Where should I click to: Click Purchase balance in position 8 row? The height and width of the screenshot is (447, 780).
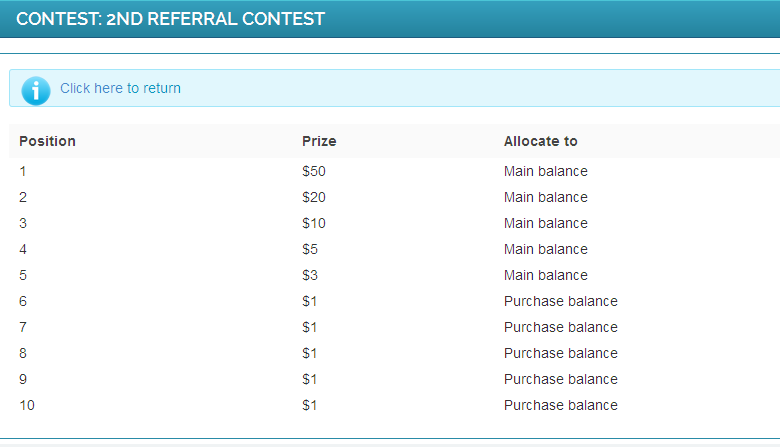[x=560, y=353]
